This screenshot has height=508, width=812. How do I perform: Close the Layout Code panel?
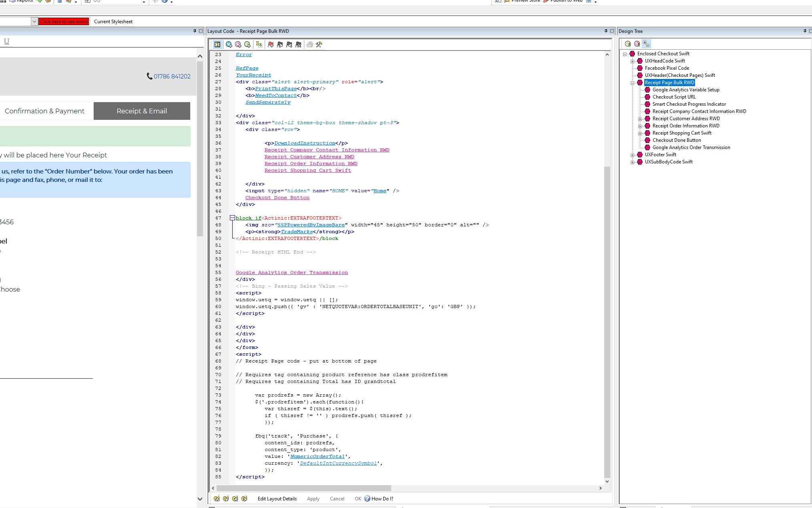612,31
